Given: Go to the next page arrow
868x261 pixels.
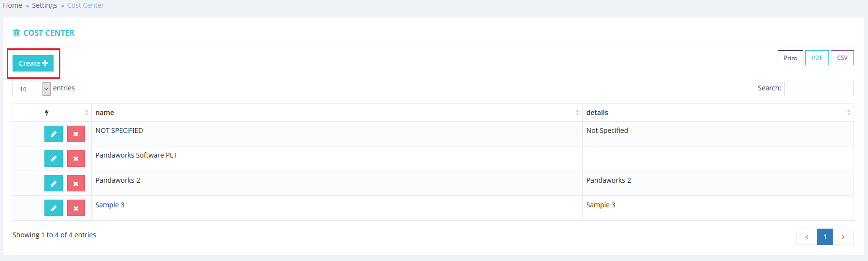Looking at the screenshot, I should click(843, 237).
